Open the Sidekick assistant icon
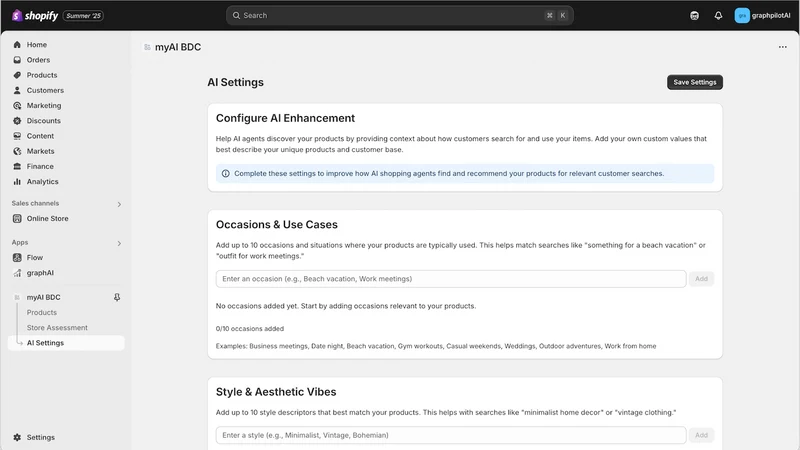 tap(694, 16)
